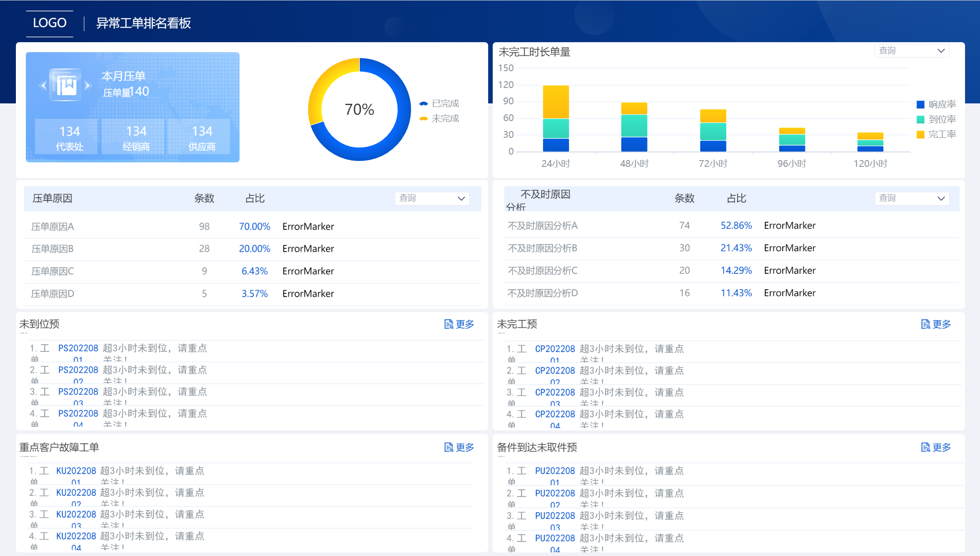Click the right arrow beside bookmark icon
The image size is (980, 556).
point(88,85)
